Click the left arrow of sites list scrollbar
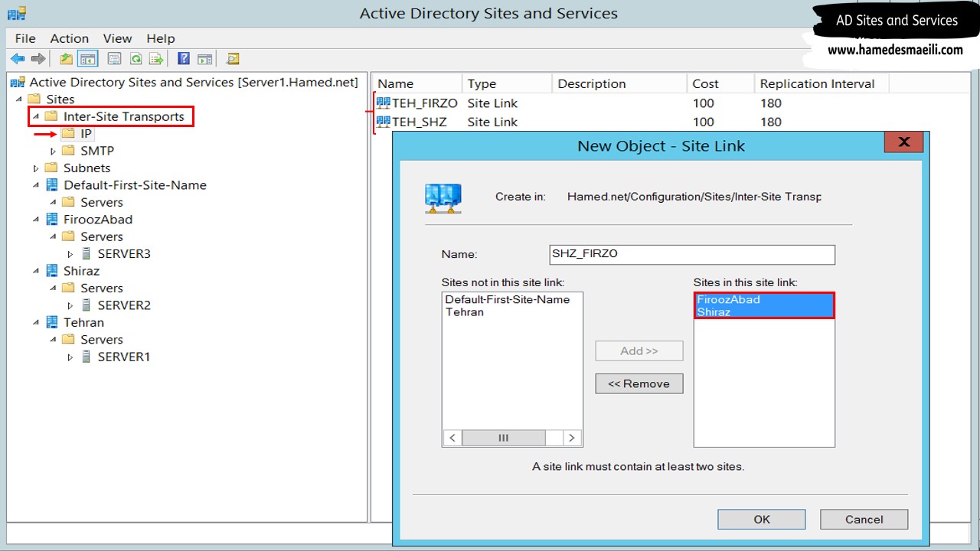 [x=452, y=438]
